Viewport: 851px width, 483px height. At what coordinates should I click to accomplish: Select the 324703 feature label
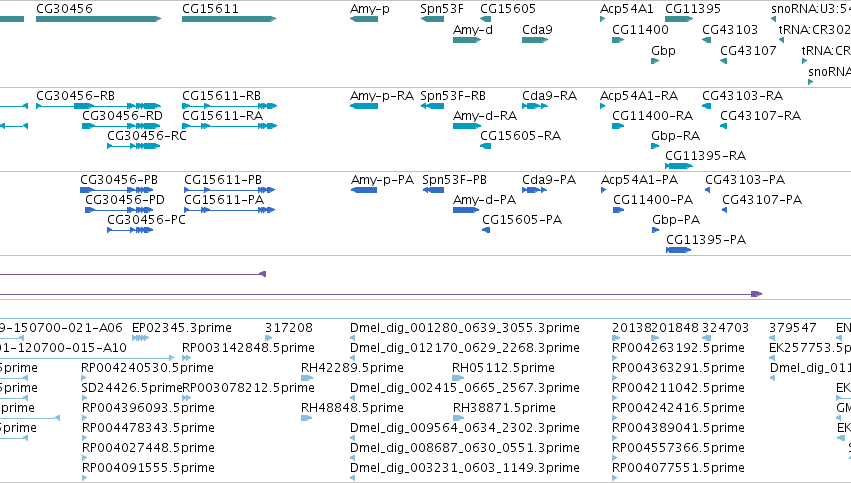coord(726,328)
